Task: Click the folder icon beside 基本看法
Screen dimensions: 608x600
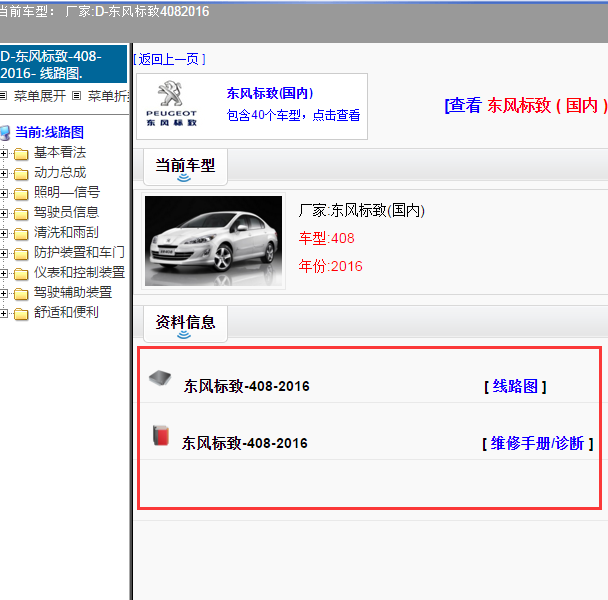Action: (21, 154)
